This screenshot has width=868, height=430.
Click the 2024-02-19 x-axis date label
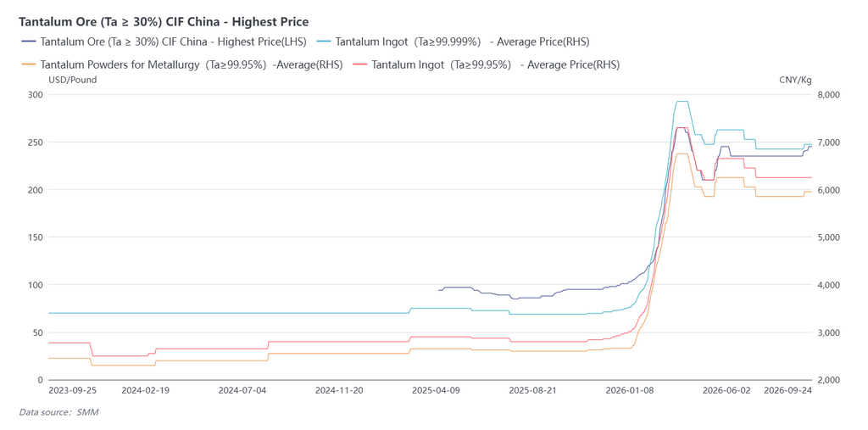point(146,390)
